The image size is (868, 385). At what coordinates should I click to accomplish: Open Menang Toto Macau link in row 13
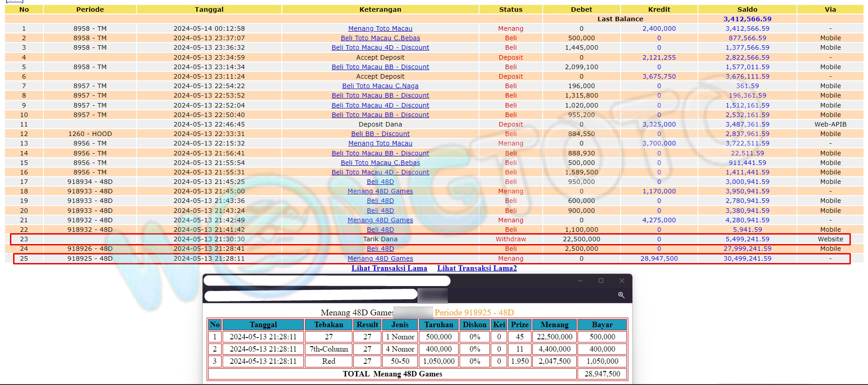[x=380, y=143]
